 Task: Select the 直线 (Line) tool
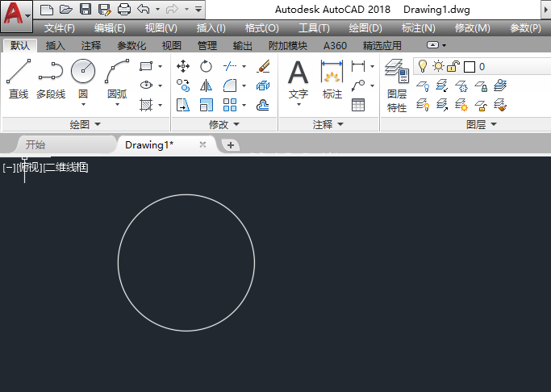[18, 79]
